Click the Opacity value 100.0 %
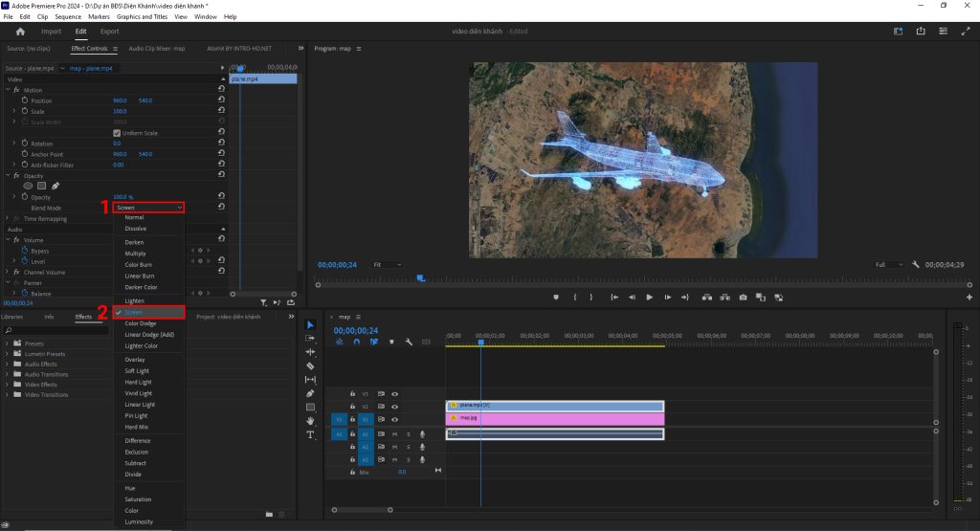 click(123, 197)
